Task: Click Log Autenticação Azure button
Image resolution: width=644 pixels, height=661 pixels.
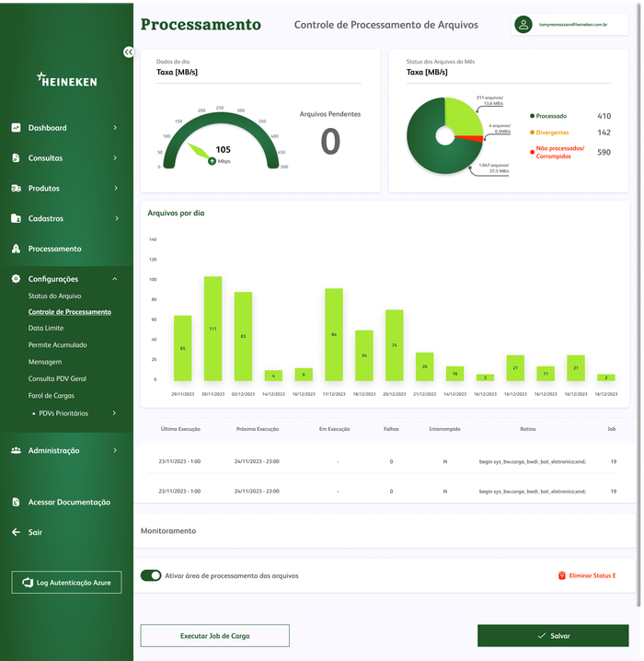Action: pos(66,582)
